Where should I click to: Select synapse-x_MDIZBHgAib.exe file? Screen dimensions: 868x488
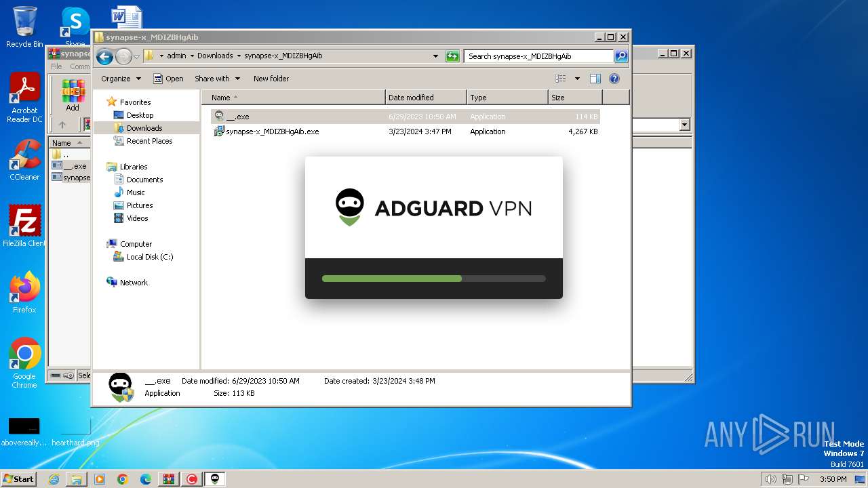coord(406,131)
